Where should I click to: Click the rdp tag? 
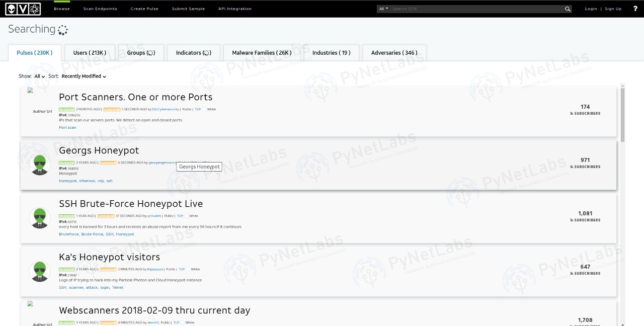(101, 181)
